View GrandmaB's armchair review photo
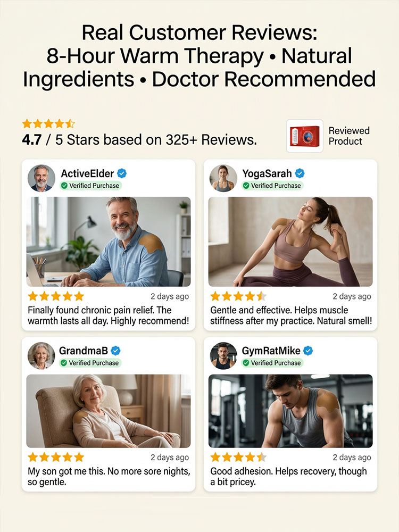 pos(109,411)
